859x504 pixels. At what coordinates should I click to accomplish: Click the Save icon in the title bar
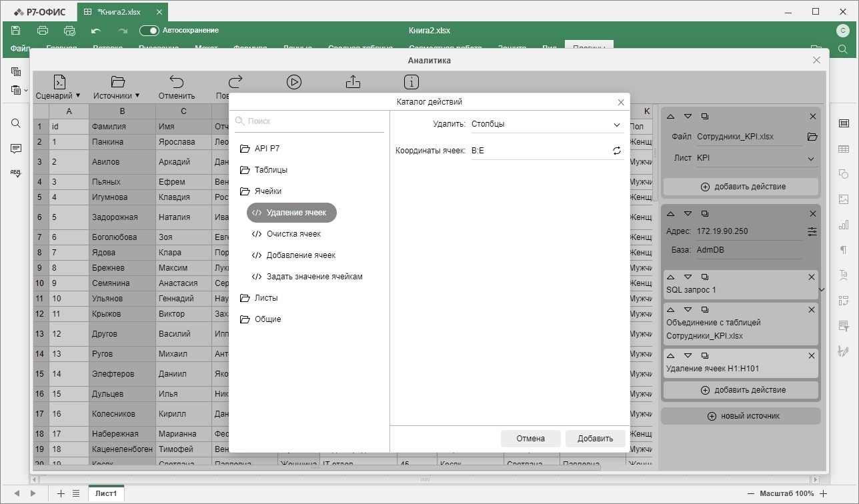coord(16,31)
